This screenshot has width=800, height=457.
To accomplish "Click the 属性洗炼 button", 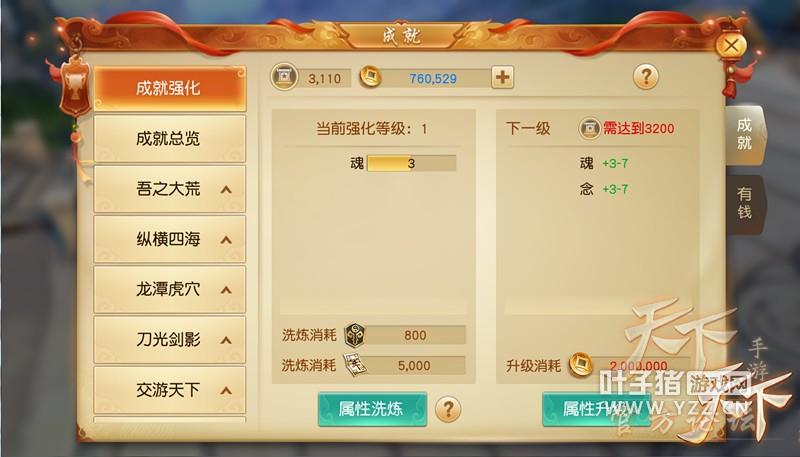I will [x=372, y=409].
